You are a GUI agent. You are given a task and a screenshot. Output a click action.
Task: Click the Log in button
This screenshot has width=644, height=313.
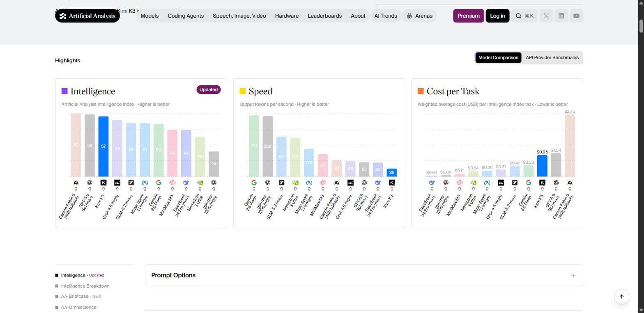(497, 16)
